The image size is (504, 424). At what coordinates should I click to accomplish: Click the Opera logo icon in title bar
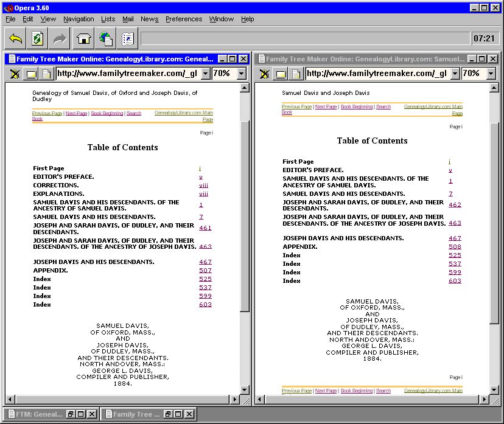[9, 8]
